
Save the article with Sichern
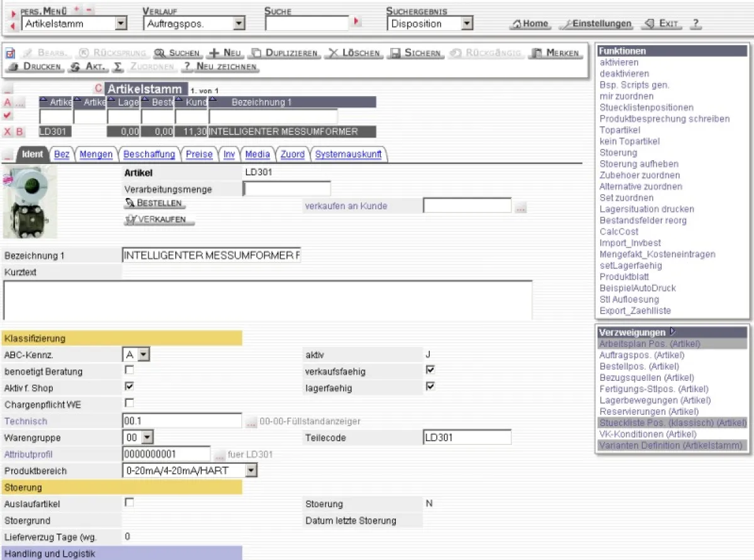click(x=415, y=53)
